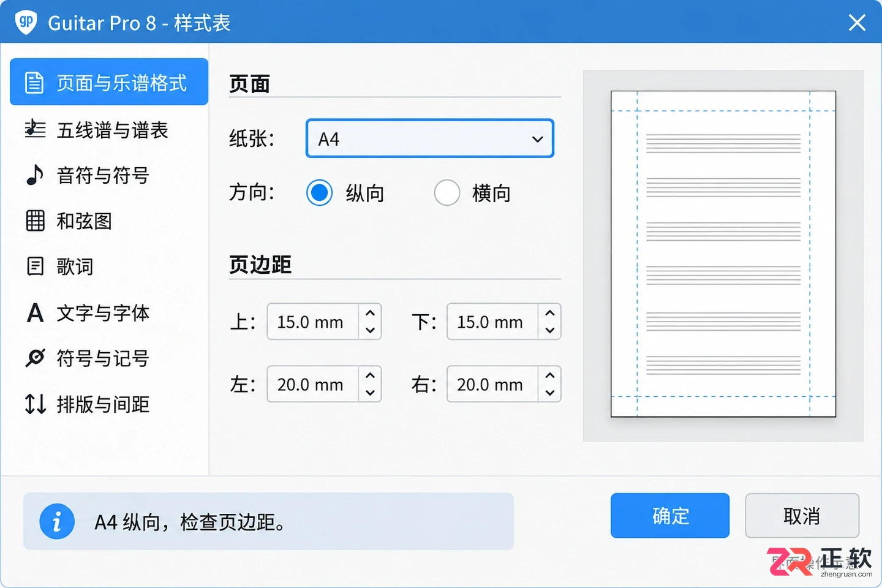Image resolution: width=882 pixels, height=588 pixels.
Task: Select 纵向 portrait orientation
Action: tap(319, 193)
